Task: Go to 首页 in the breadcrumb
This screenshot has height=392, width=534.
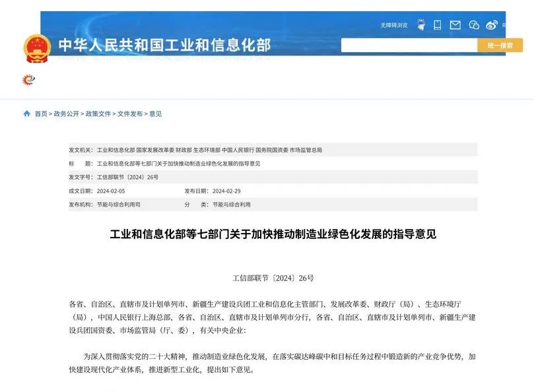Action: click(41, 114)
